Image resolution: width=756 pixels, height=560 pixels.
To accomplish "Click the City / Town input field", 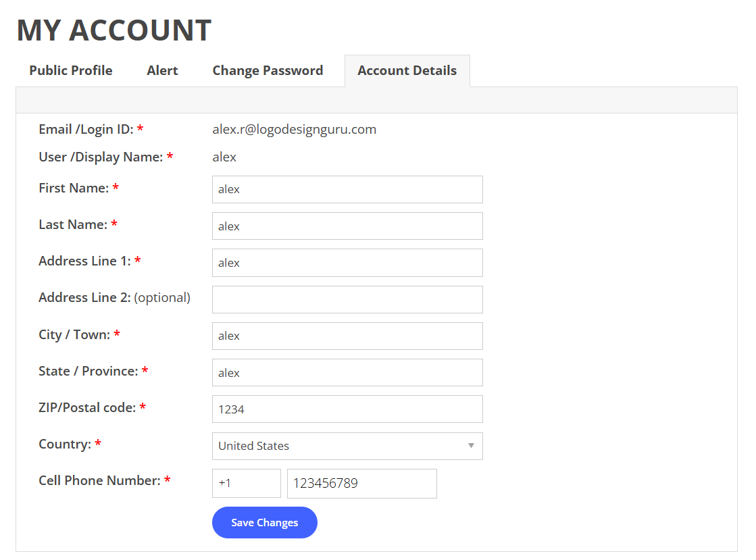I will click(x=347, y=336).
